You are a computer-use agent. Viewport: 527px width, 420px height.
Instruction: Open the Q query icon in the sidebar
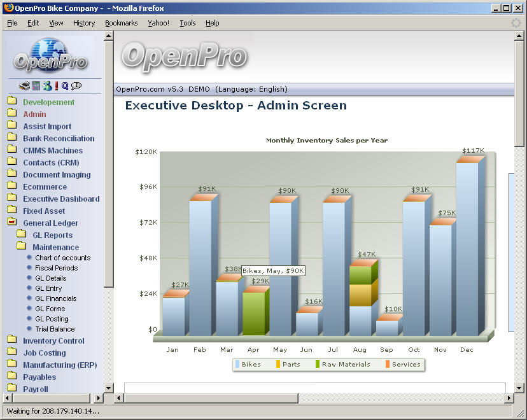point(65,85)
